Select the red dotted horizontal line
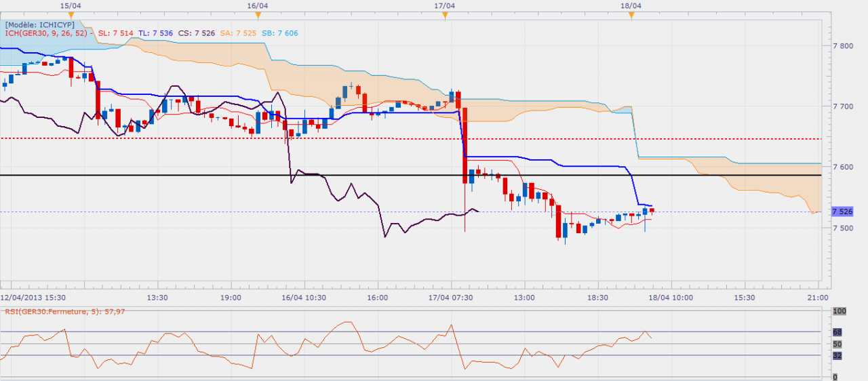 [x=203, y=138]
